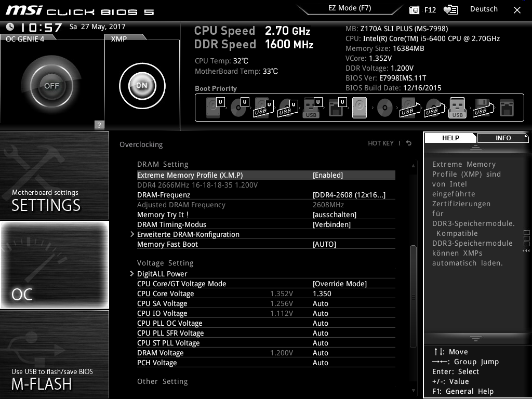Click the scroll-up arrow of settings list
Viewport: 532px width, 399px height.
[x=413, y=166]
